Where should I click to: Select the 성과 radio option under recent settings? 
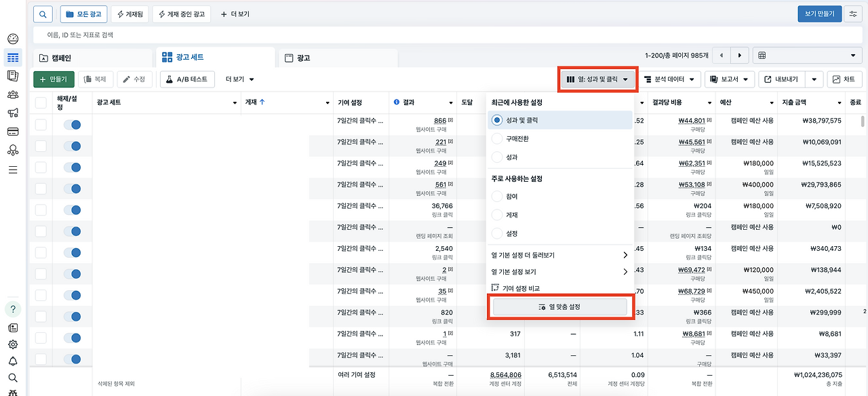[497, 157]
